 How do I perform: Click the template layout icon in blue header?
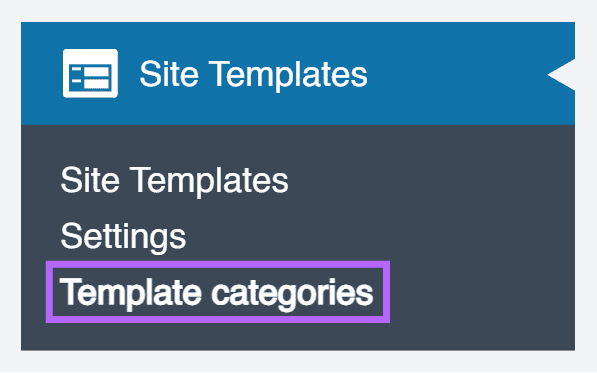point(90,73)
